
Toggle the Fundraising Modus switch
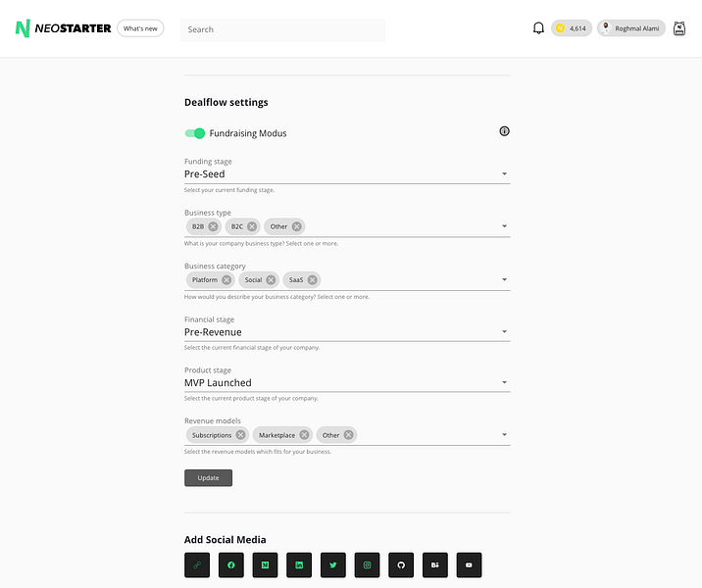tap(195, 133)
